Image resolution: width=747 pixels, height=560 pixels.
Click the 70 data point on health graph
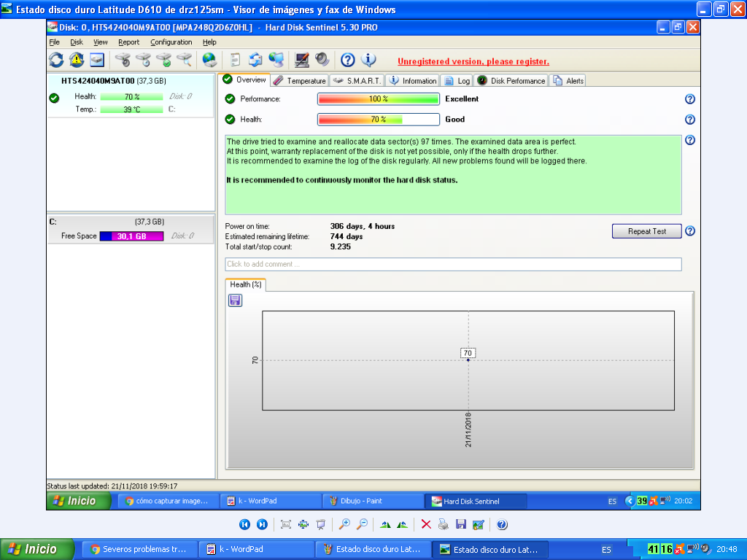468,359
